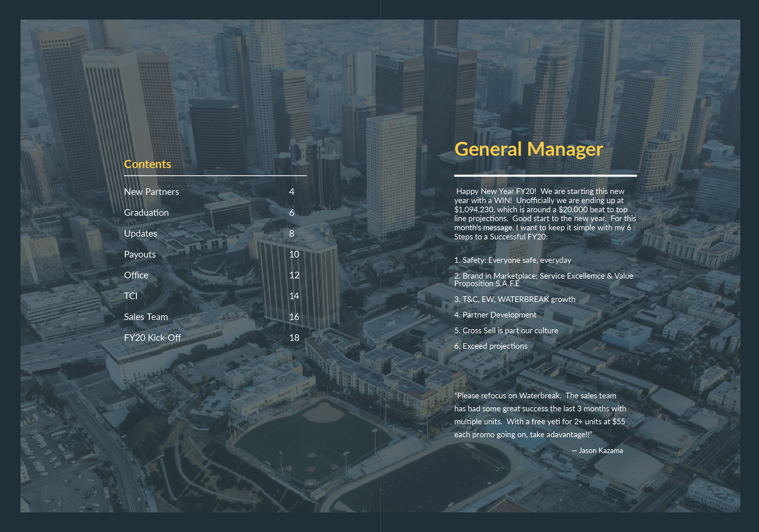
Task: Select step 1 Safety line
Action: click(513, 260)
